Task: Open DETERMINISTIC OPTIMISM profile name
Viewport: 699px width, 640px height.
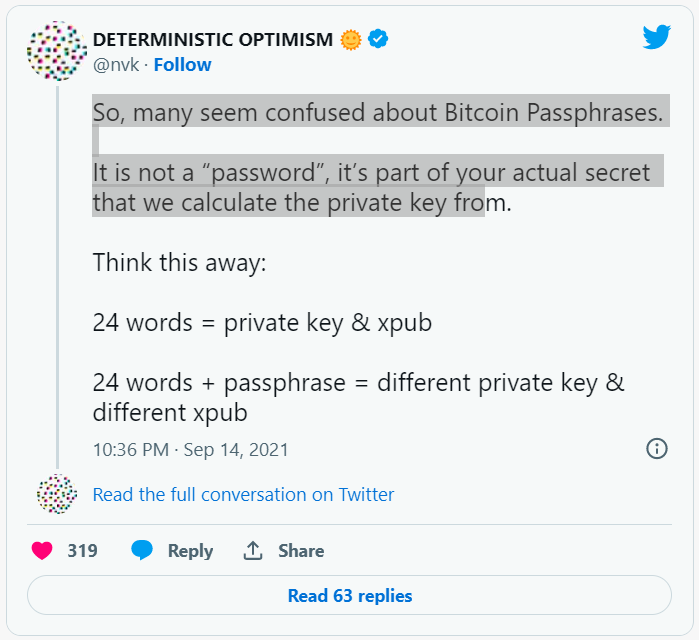Action: coord(213,40)
